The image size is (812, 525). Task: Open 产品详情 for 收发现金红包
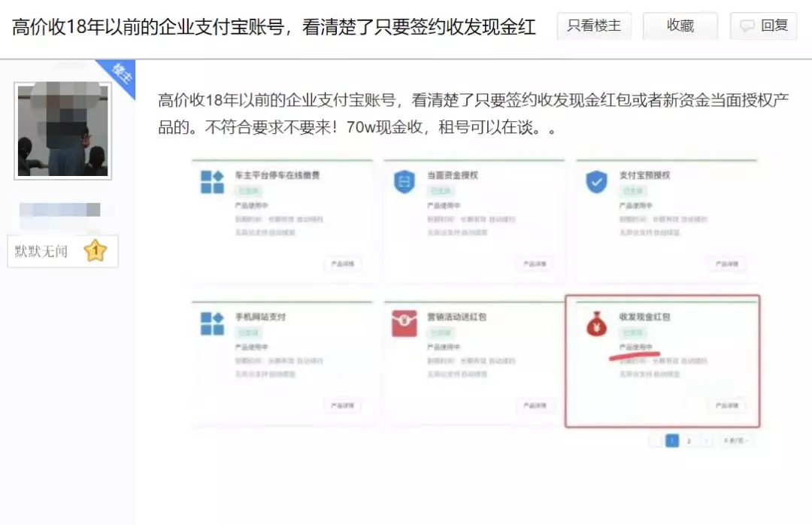pyautogui.click(x=727, y=405)
